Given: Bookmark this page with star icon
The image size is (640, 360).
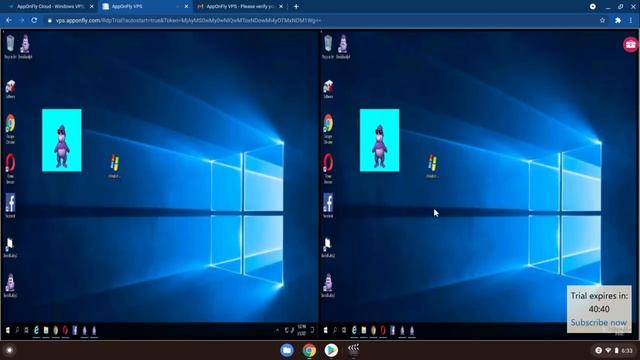Looking at the screenshot, I should [602, 20].
